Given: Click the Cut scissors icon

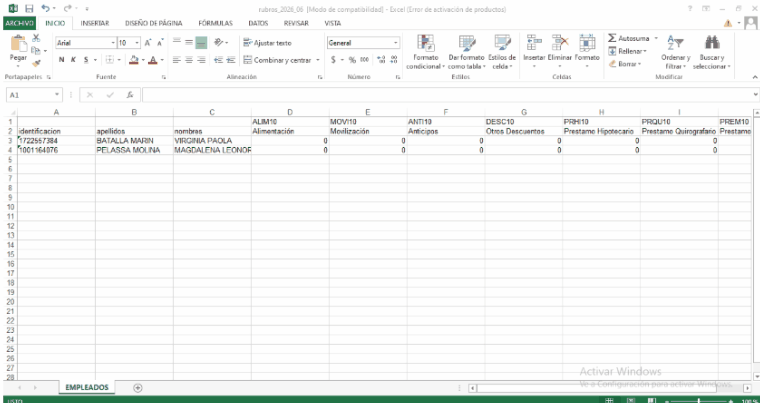Looking at the screenshot, I should click(x=36, y=38).
